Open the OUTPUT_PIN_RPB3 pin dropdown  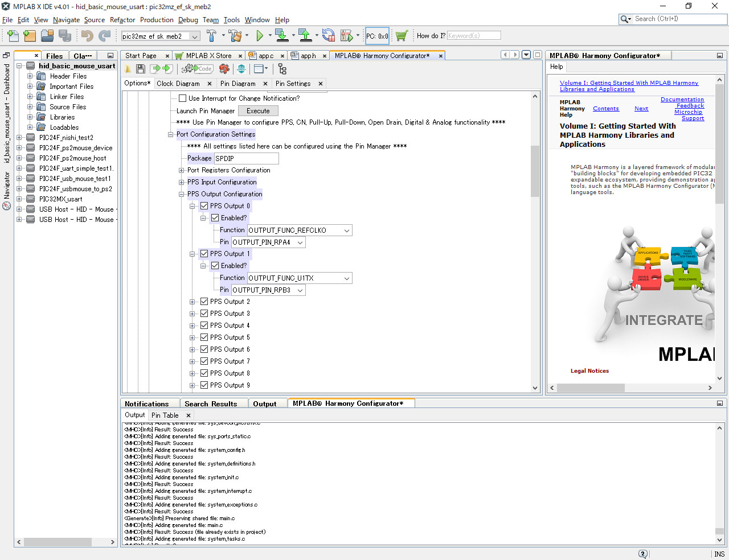[300, 290]
